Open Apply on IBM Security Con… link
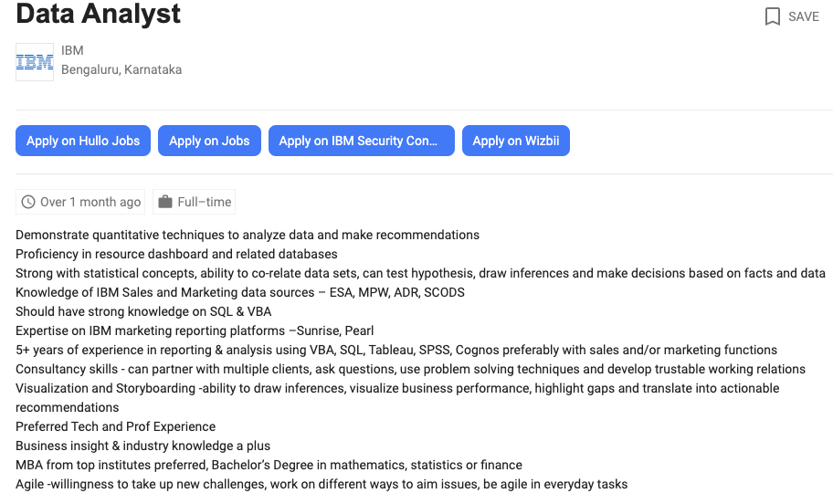 pyautogui.click(x=358, y=141)
